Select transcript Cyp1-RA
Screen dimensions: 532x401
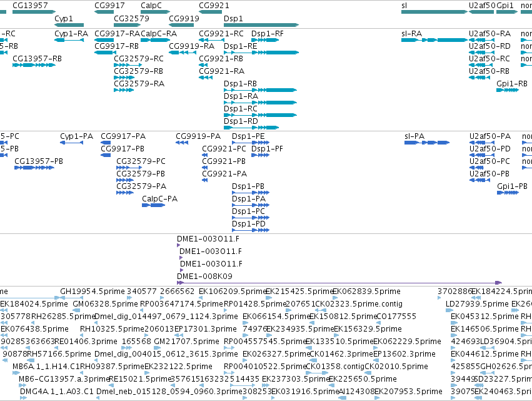[x=69, y=40]
